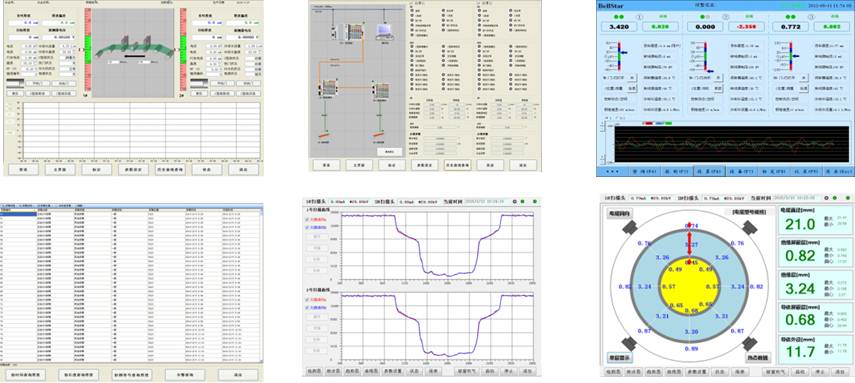
Task: Select the laptop computer icon in the network topology
Action: 385,30
